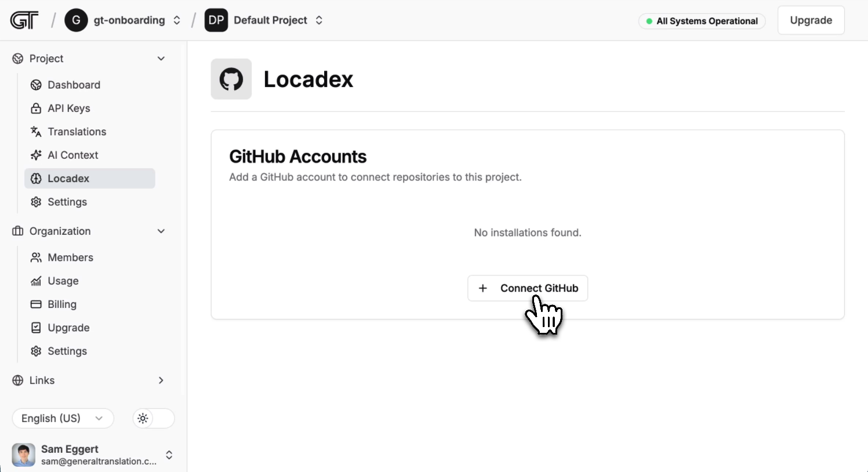Image resolution: width=868 pixels, height=472 pixels.
Task: Open organization Members
Action: [x=71, y=257]
